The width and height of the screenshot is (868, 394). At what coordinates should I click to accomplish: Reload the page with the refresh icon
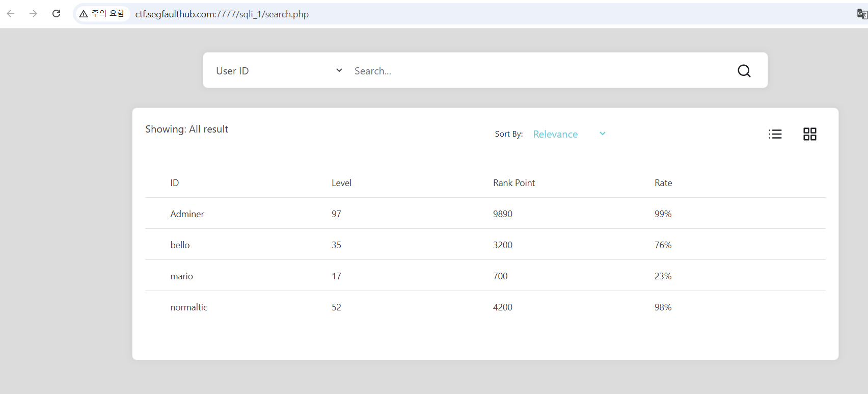[x=57, y=14]
